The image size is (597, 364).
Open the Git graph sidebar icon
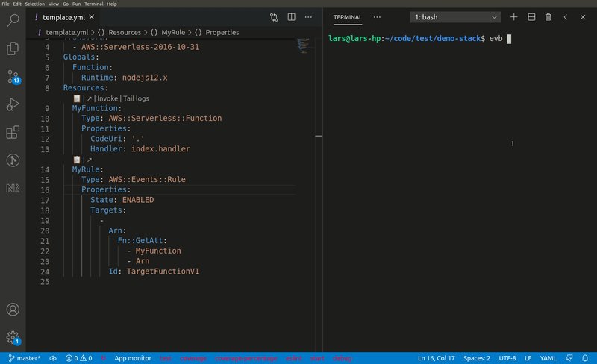point(13,160)
